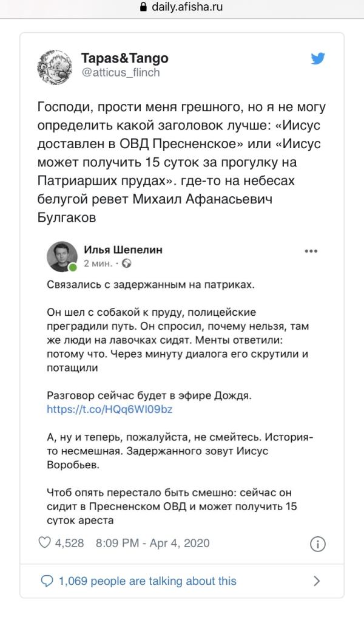Click the Twitter bird logo

click(318, 59)
